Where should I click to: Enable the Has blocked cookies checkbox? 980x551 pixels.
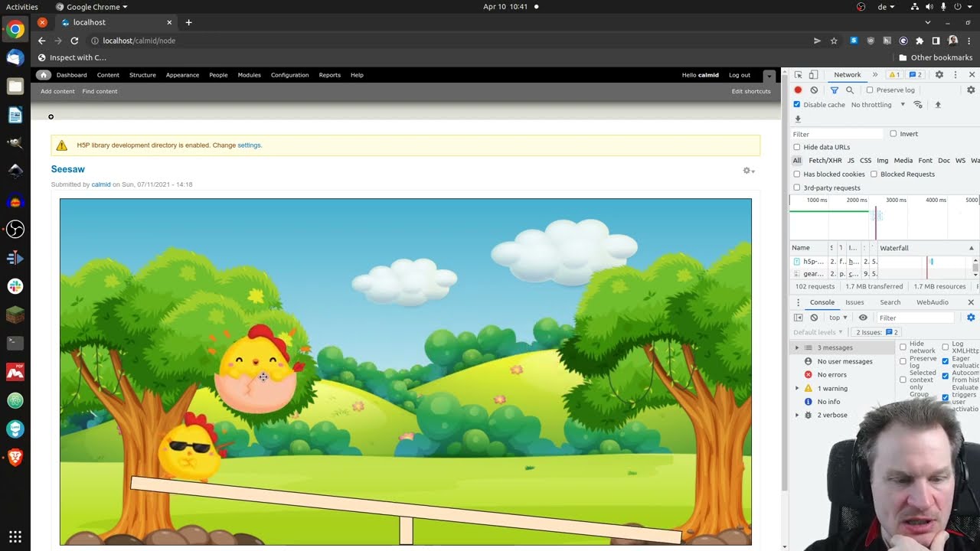pyautogui.click(x=797, y=174)
